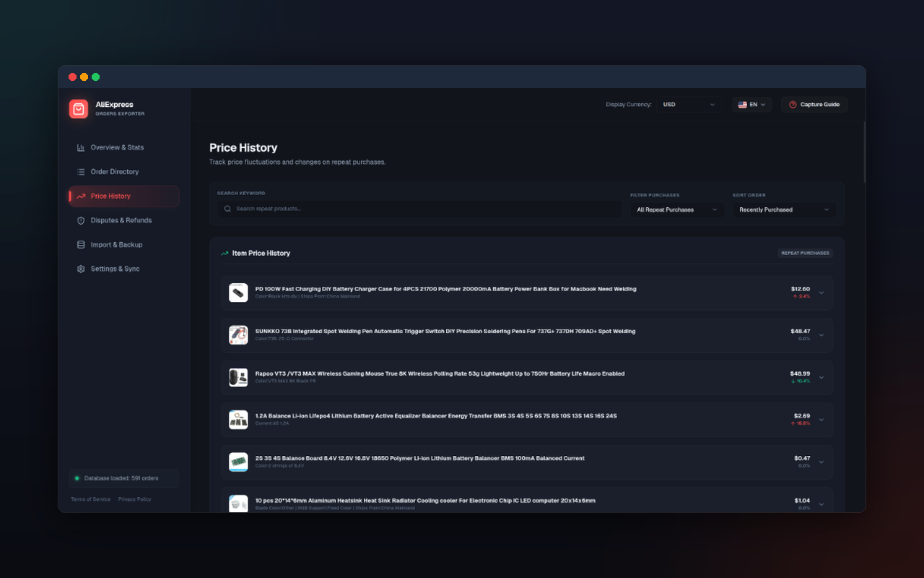Expand the SUNKKO 73B welding pen row chevron
The height and width of the screenshot is (578, 924).
821,335
